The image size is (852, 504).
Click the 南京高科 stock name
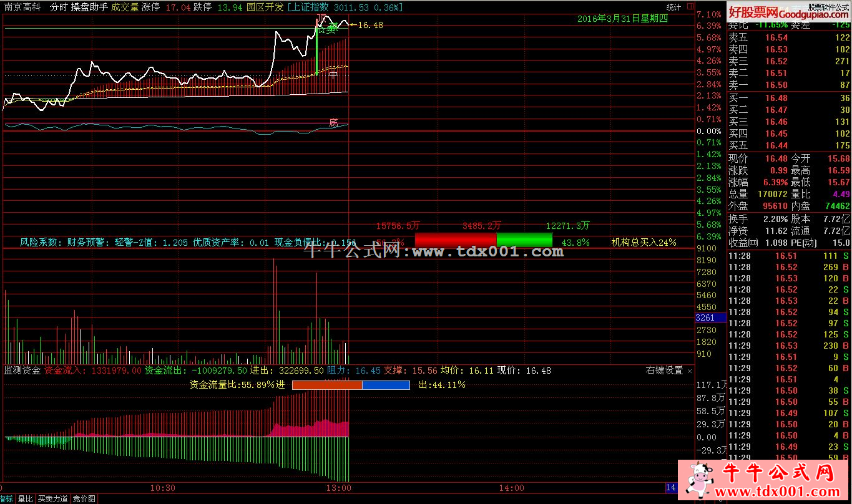22,7
